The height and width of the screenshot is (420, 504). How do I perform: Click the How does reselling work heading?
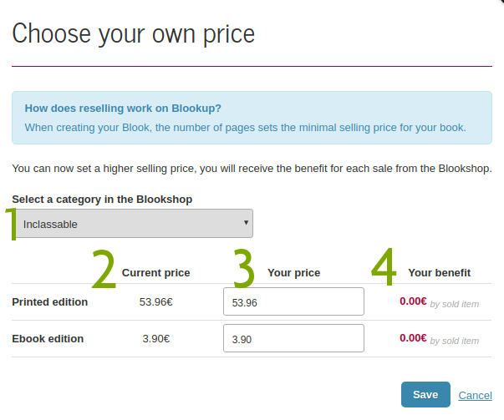point(123,109)
